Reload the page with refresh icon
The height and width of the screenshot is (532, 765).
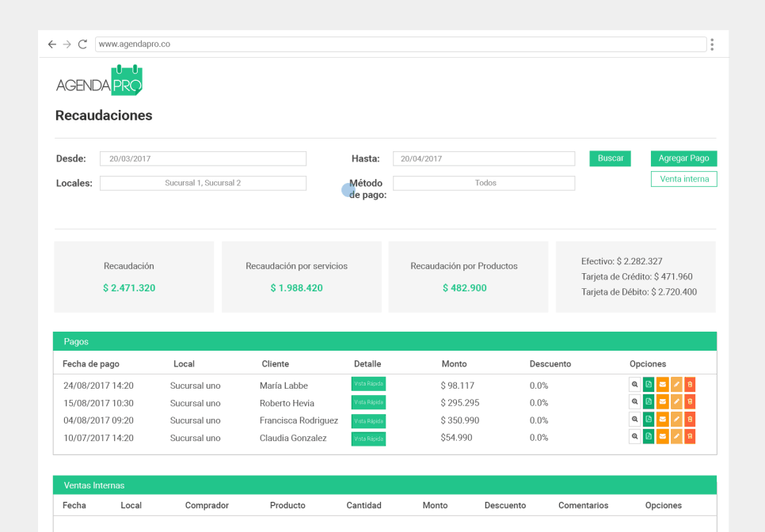coord(82,44)
